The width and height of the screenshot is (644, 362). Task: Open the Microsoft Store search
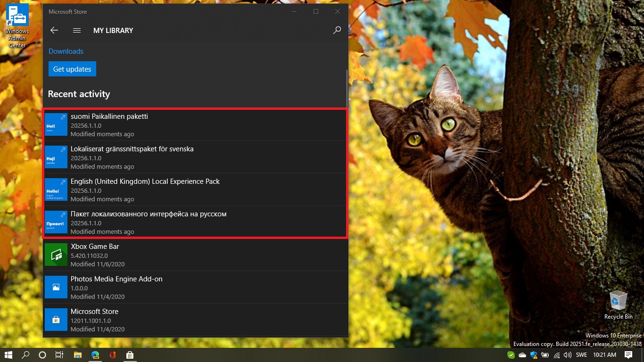coord(337,30)
